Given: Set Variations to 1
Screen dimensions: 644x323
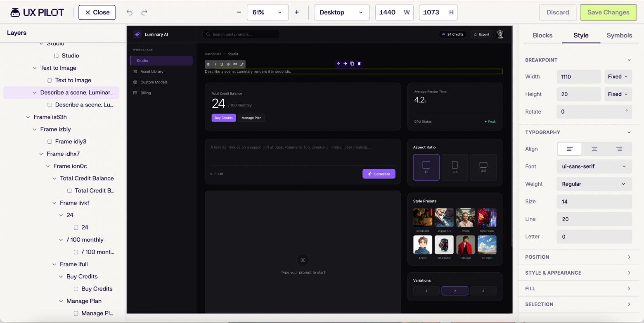Looking at the screenshot, I should (426, 291).
